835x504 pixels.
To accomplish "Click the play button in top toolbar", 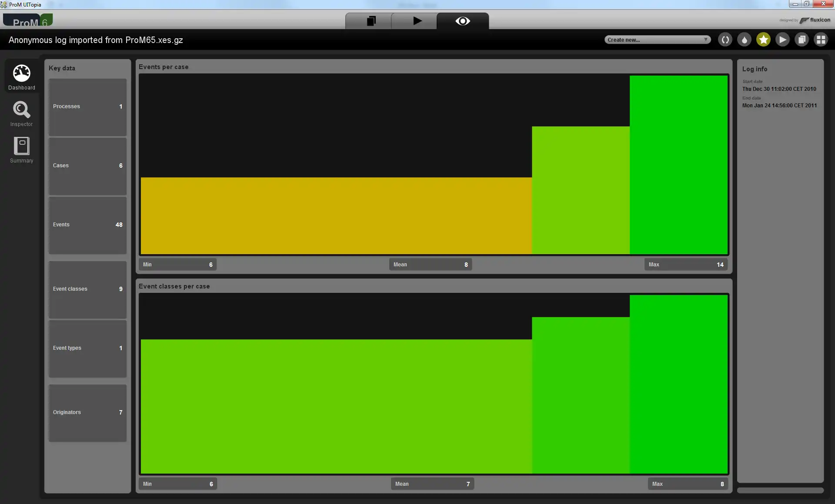I will (x=417, y=21).
